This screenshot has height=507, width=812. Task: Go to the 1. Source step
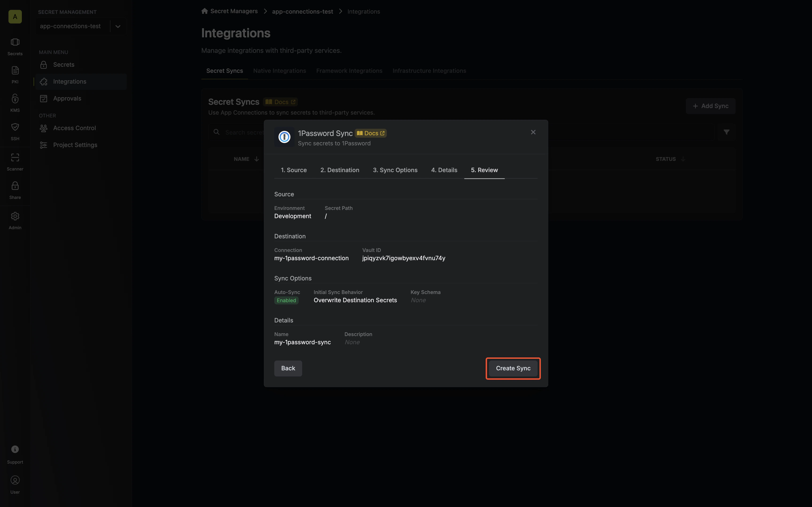pyautogui.click(x=293, y=170)
